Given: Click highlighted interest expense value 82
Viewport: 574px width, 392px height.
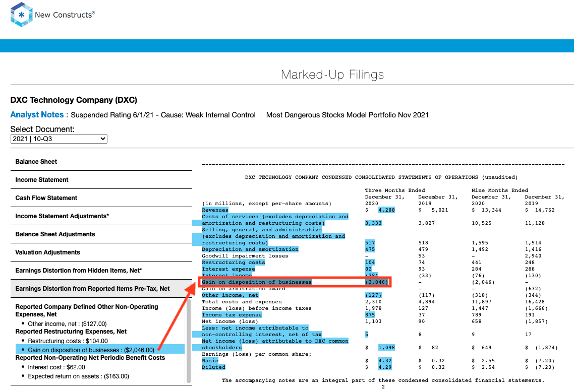Looking at the screenshot, I should [x=368, y=269].
